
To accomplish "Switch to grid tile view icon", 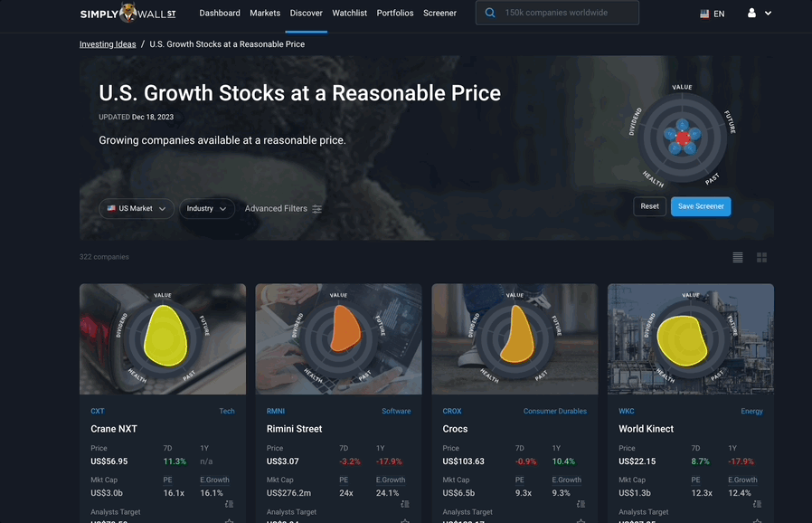I will (761, 258).
